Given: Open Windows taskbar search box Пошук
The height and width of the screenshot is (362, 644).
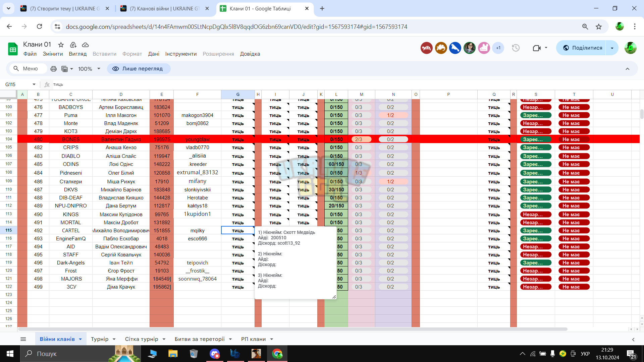Looking at the screenshot, I should pos(80,354).
